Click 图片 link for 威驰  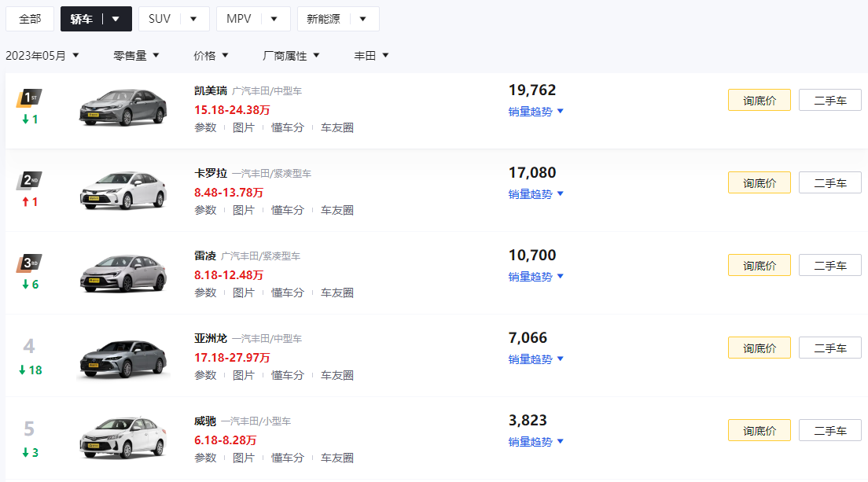pyautogui.click(x=244, y=458)
